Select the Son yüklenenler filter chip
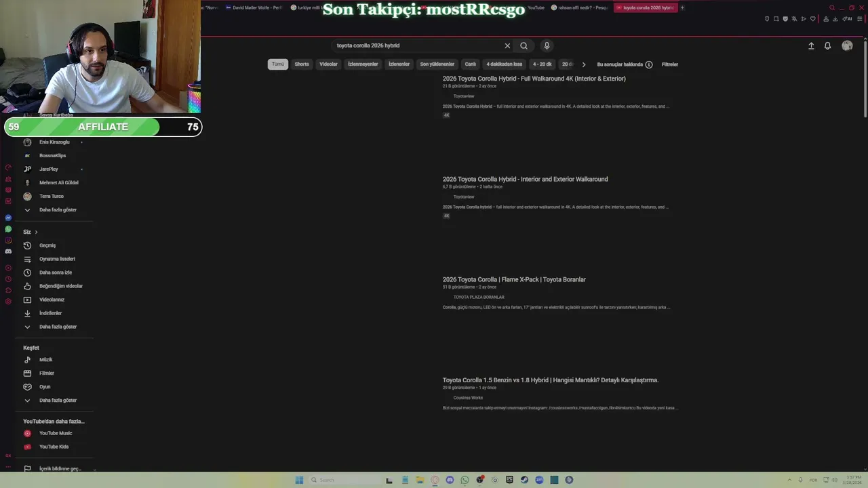The image size is (868, 488). (x=437, y=64)
